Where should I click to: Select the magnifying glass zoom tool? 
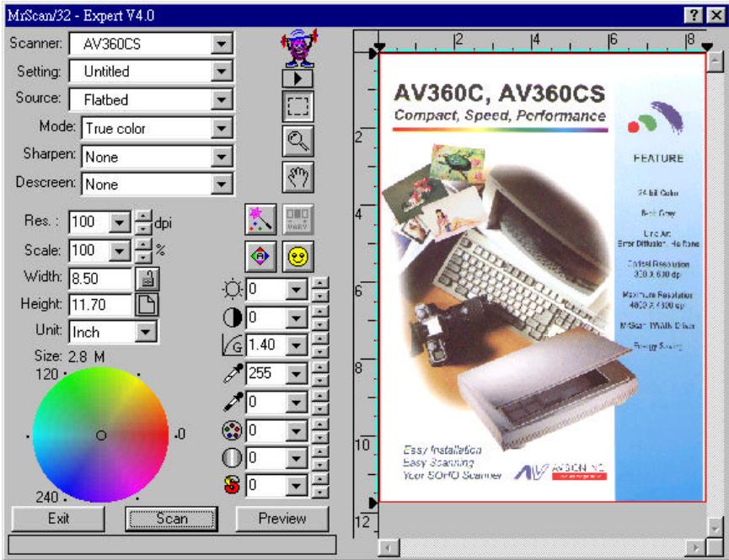click(x=298, y=141)
